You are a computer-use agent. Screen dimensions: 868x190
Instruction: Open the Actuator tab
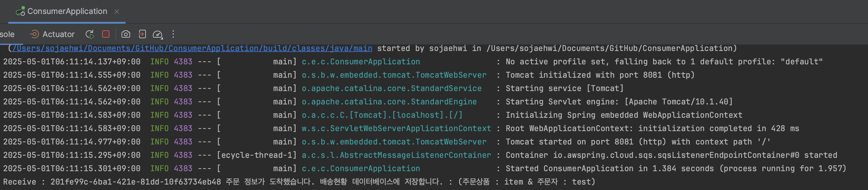52,34
